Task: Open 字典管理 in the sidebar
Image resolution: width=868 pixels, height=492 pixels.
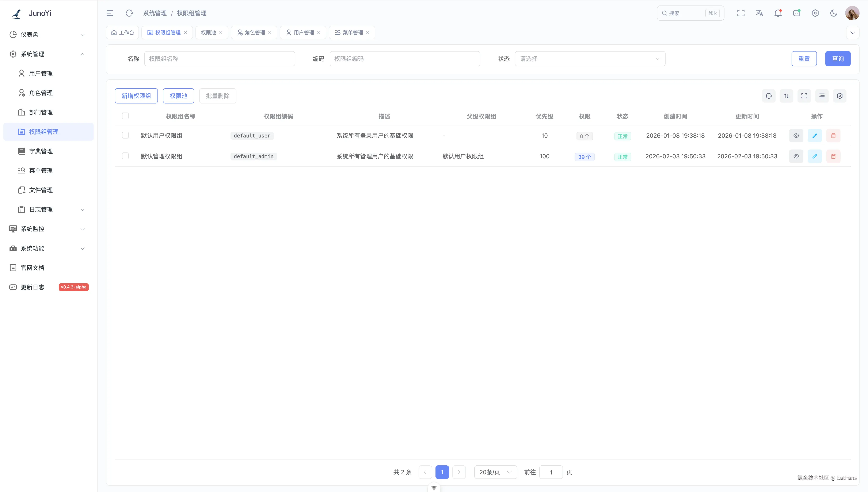Action: coord(41,151)
